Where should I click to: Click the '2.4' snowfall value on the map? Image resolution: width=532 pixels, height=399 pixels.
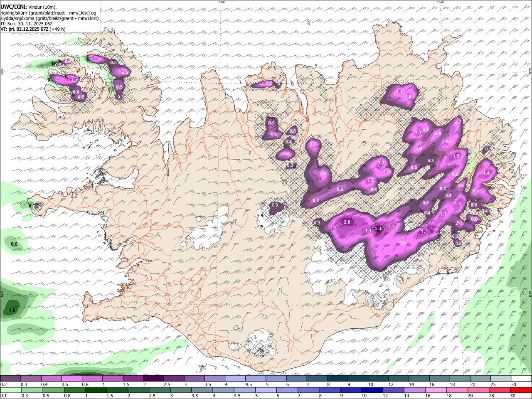(x=378, y=229)
